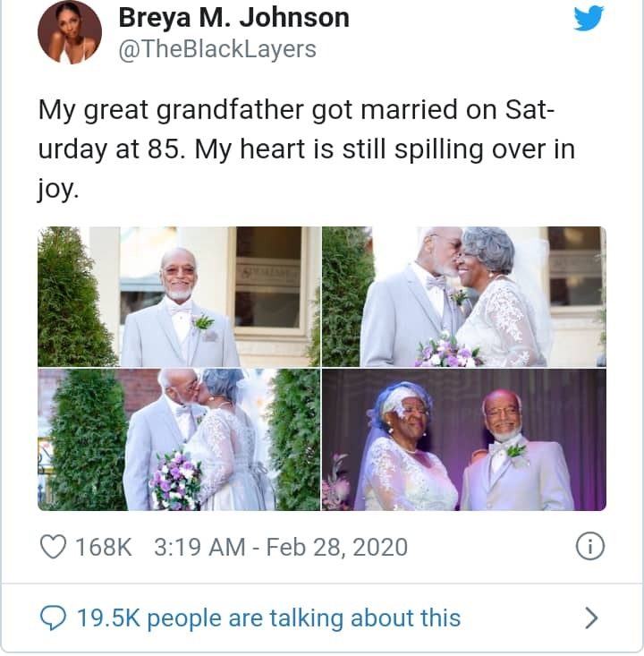The height and width of the screenshot is (656, 644).
Task: Click the 'talking about this' phrase
Action: click(365, 618)
